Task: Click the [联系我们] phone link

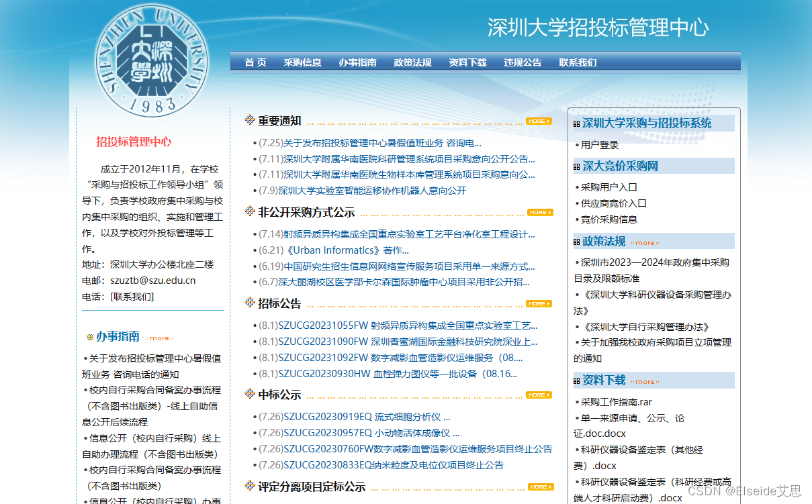Action: point(132,297)
